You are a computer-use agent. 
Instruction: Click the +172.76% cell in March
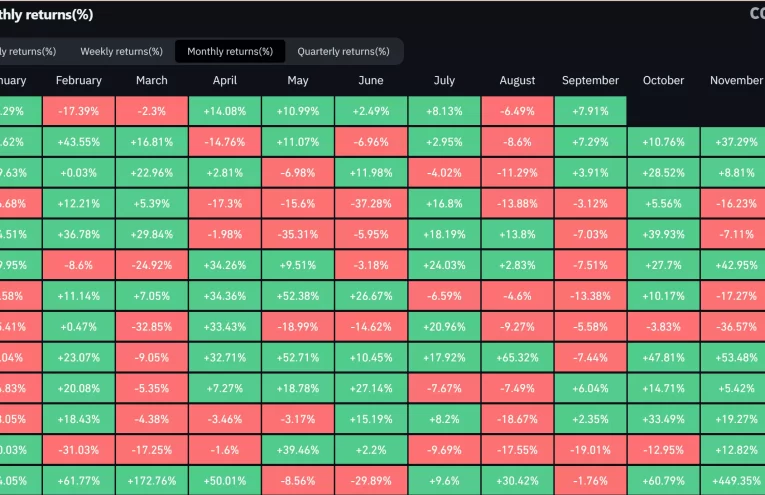152,480
